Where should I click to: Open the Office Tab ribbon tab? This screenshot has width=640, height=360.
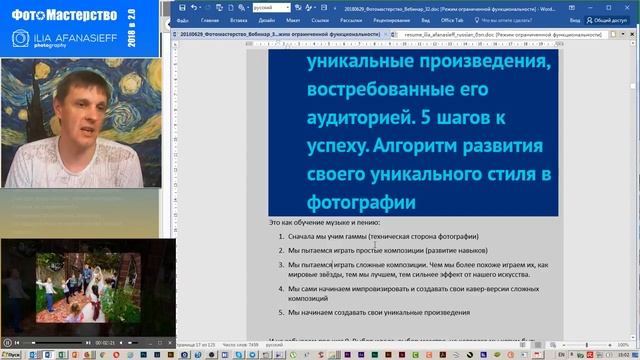tap(452, 20)
